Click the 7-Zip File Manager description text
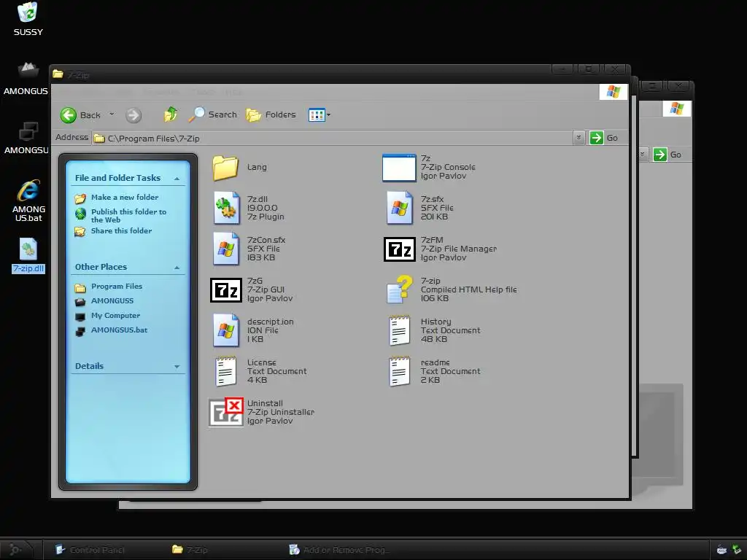 pyautogui.click(x=459, y=249)
